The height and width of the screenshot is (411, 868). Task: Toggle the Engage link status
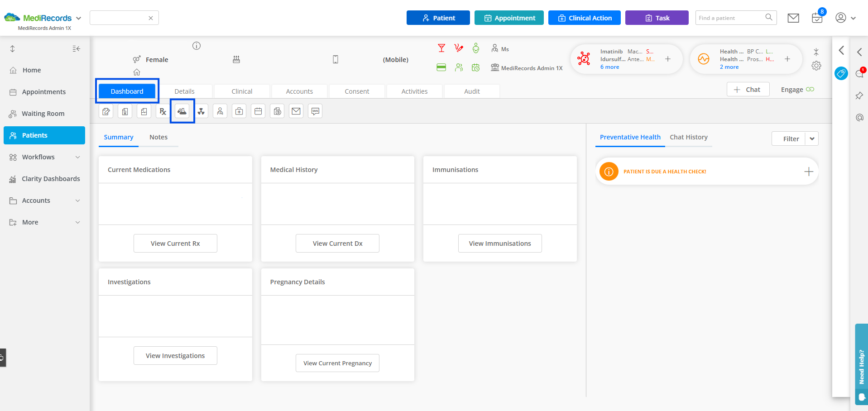tap(810, 90)
